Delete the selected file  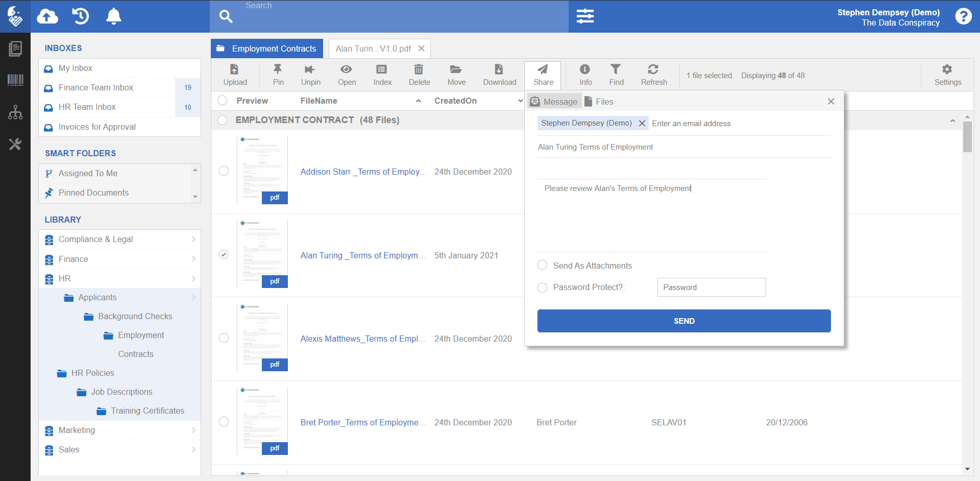419,75
